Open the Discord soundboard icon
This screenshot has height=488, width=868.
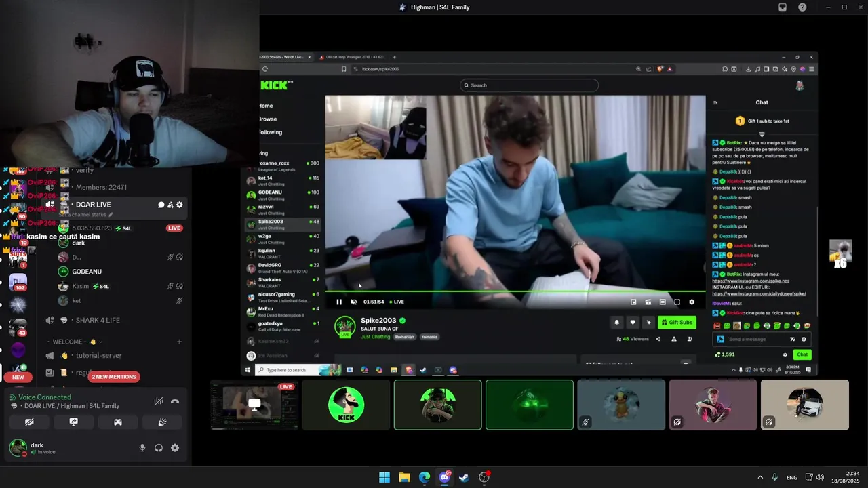click(x=162, y=422)
